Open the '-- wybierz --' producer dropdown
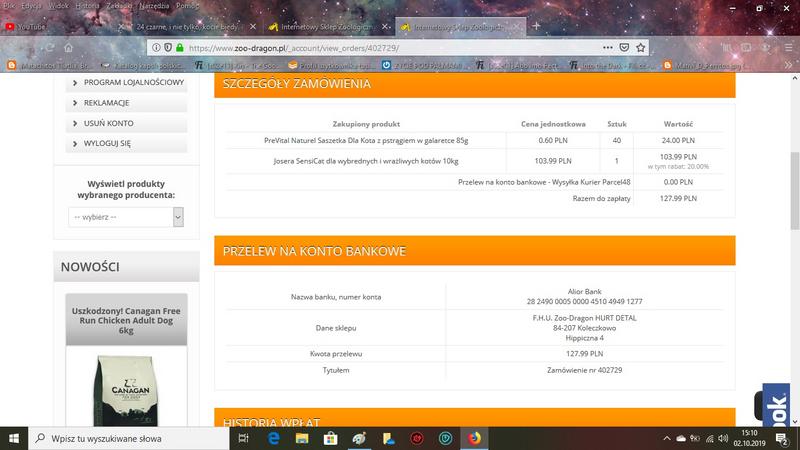Image resolution: width=800 pixels, height=450 pixels. 126,217
